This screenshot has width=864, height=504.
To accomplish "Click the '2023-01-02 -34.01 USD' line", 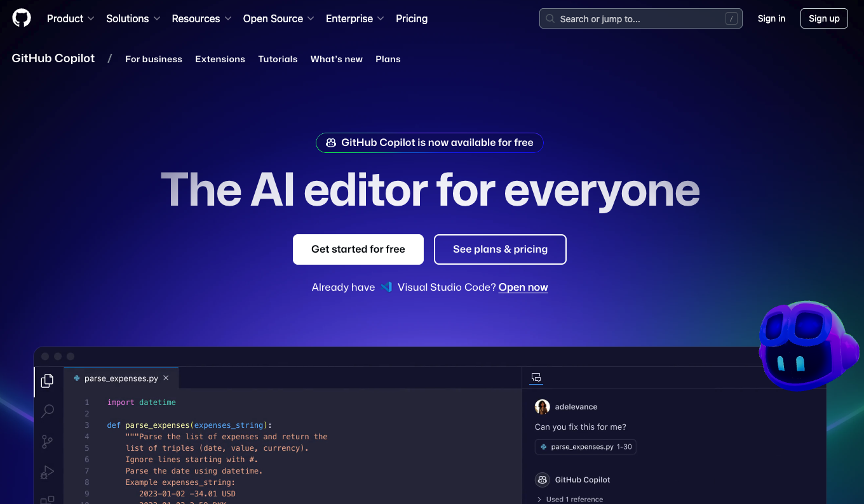I will 187,494.
